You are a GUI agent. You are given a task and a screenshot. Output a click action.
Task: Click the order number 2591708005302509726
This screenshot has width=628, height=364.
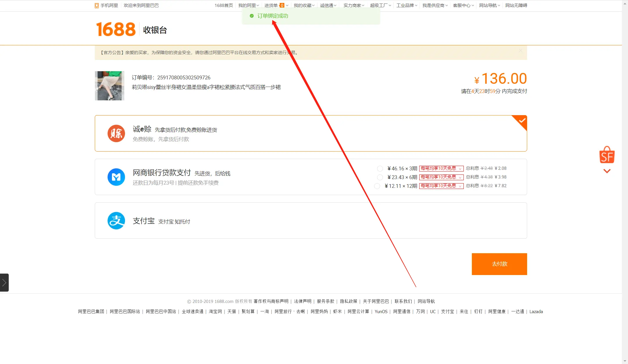point(184,78)
